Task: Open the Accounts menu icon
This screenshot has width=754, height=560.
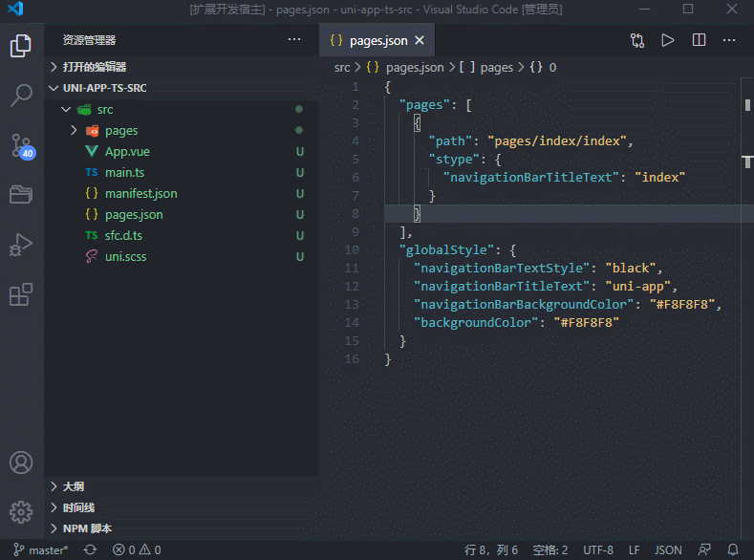Action: [x=21, y=463]
